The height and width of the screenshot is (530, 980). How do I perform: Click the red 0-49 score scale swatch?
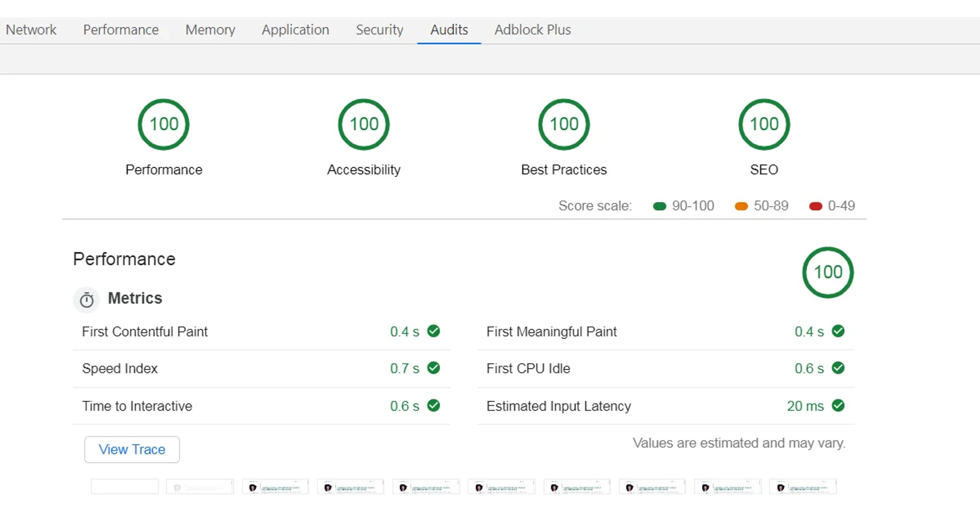tap(815, 206)
